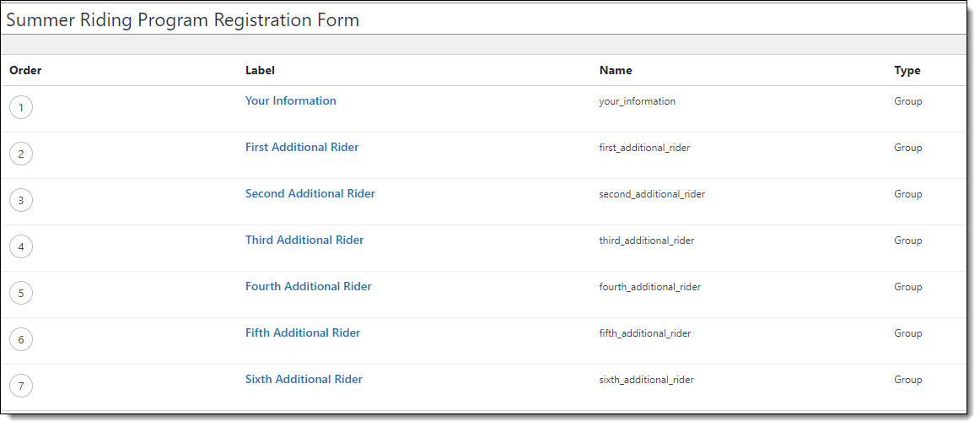Screen dimensions: 980x427
Task: Click the Label column header
Action: [260, 70]
